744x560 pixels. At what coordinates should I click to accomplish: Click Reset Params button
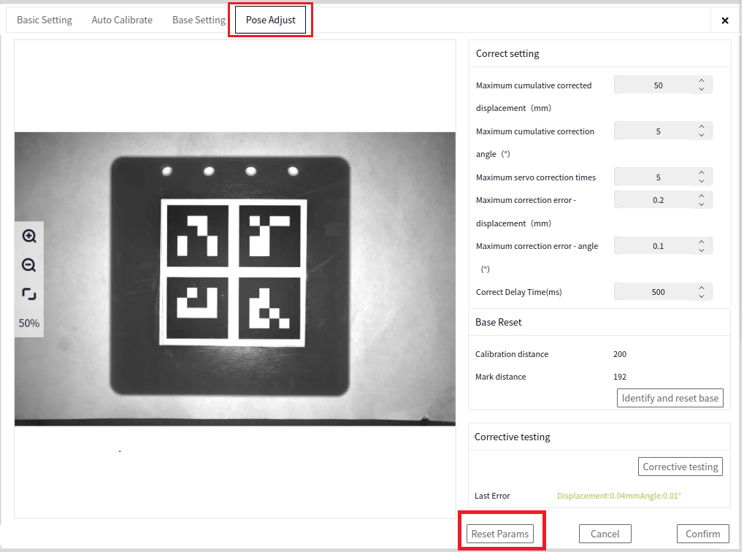click(499, 534)
